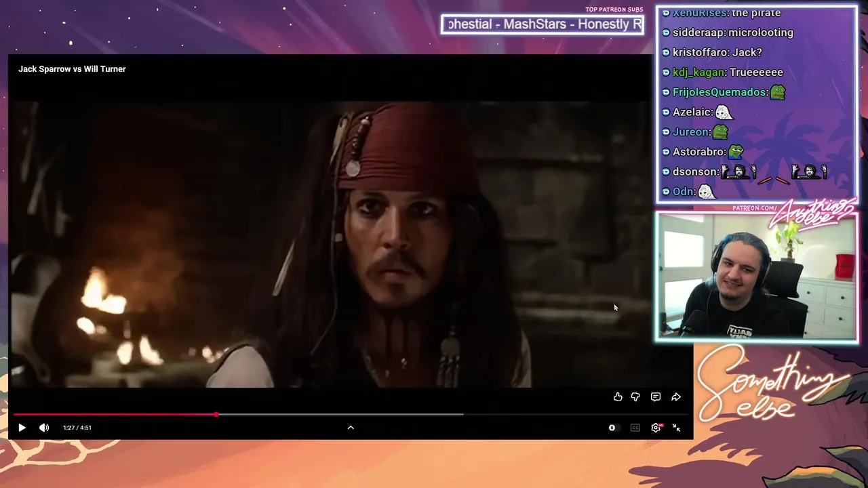Screen dimensions: 868x488
Task: Click the frog emote in Astorabro's message
Action: (736, 151)
